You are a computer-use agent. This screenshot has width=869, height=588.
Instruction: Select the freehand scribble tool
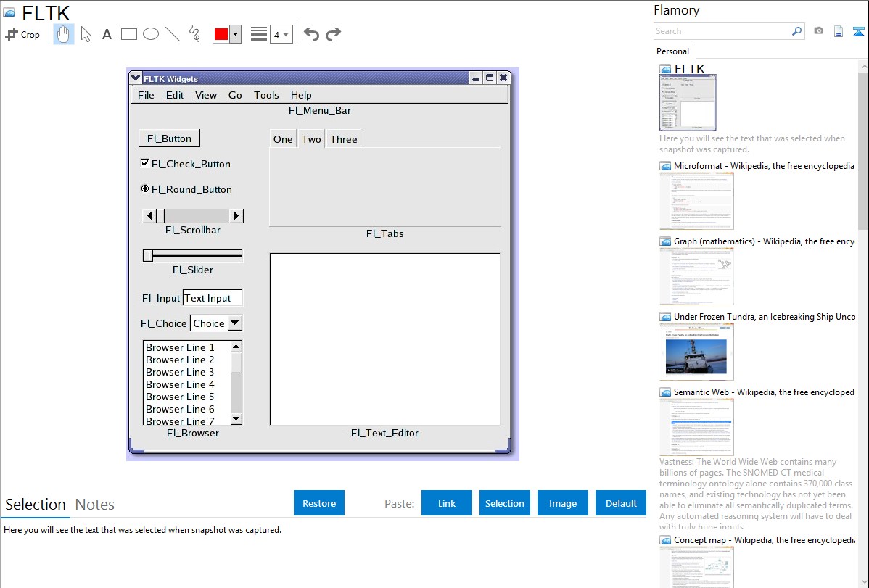point(194,34)
